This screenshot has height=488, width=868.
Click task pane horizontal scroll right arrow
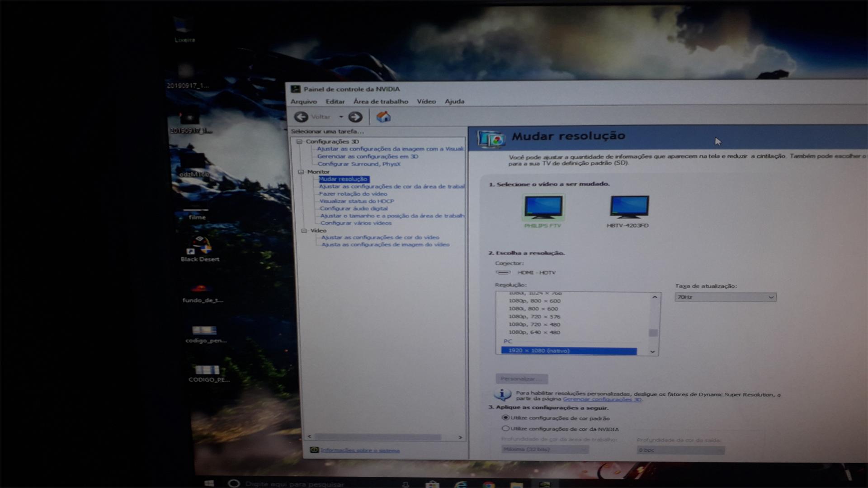click(460, 437)
